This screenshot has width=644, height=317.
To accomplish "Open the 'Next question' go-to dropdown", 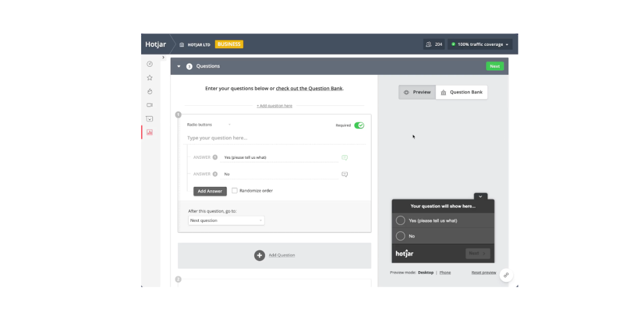I will pos(226,221).
